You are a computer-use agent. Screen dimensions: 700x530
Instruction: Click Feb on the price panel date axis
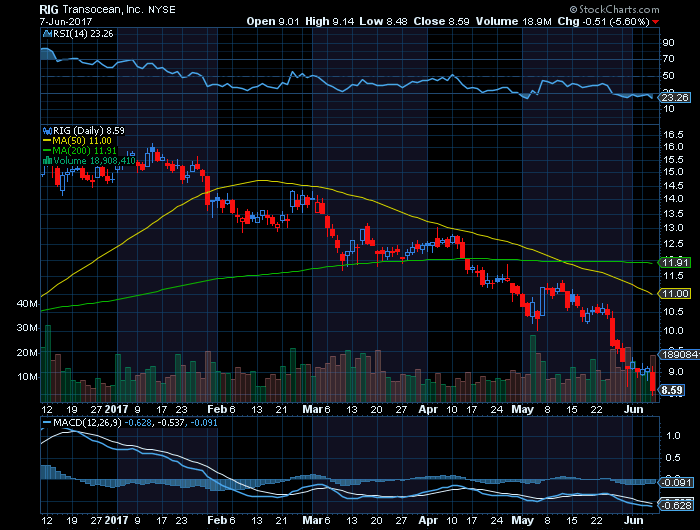217,409
